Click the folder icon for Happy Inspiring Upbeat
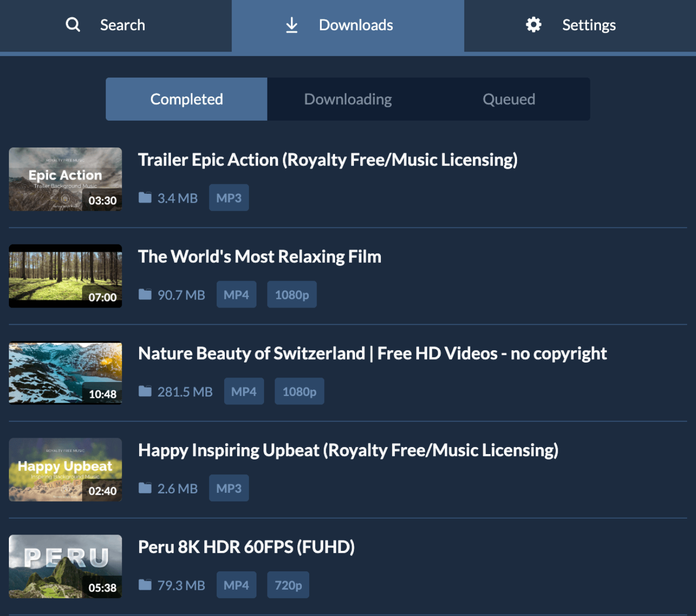 pyautogui.click(x=145, y=487)
